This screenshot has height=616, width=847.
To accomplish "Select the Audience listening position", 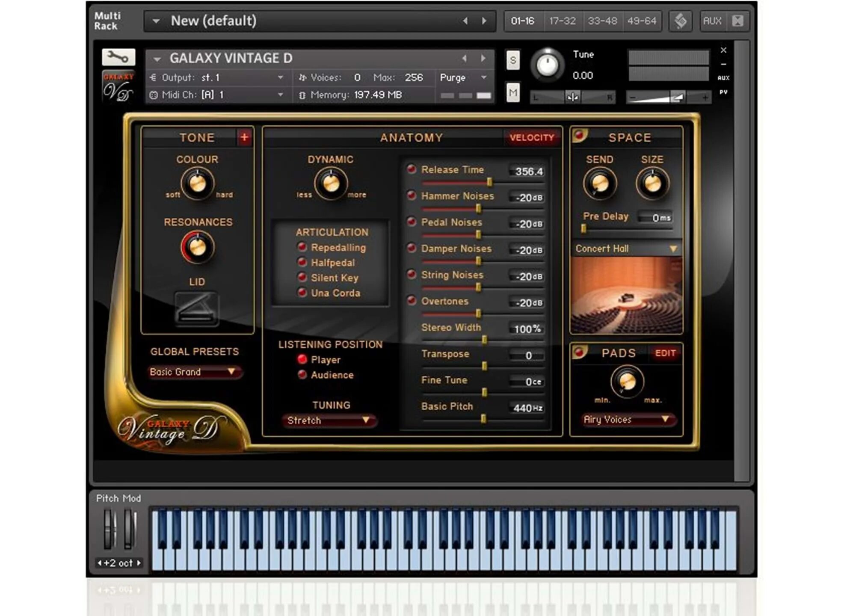I will pos(302,375).
